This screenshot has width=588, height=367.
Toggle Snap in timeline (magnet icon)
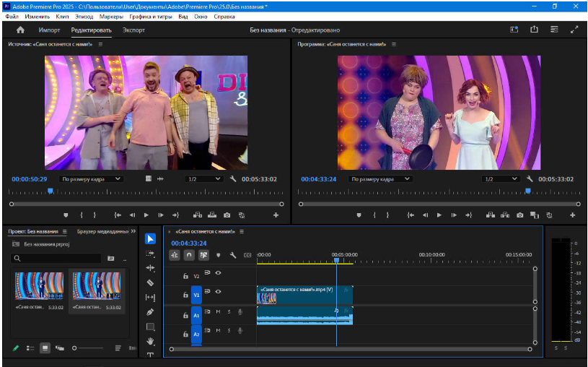tap(189, 255)
